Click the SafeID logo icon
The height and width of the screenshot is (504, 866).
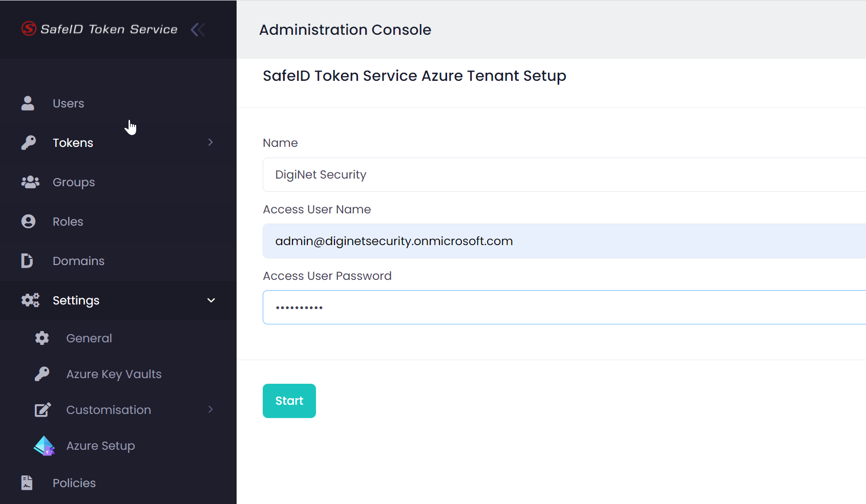click(x=29, y=29)
